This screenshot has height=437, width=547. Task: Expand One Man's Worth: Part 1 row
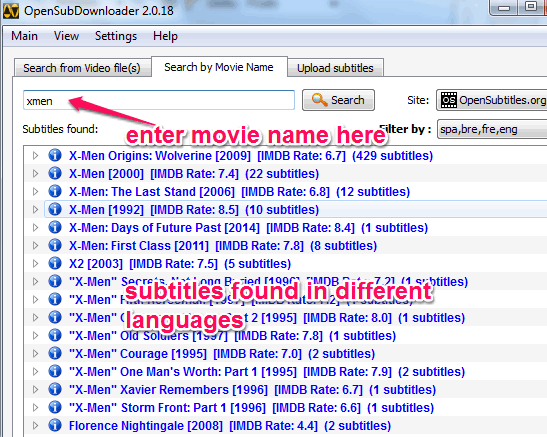pyautogui.click(x=35, y=371)
